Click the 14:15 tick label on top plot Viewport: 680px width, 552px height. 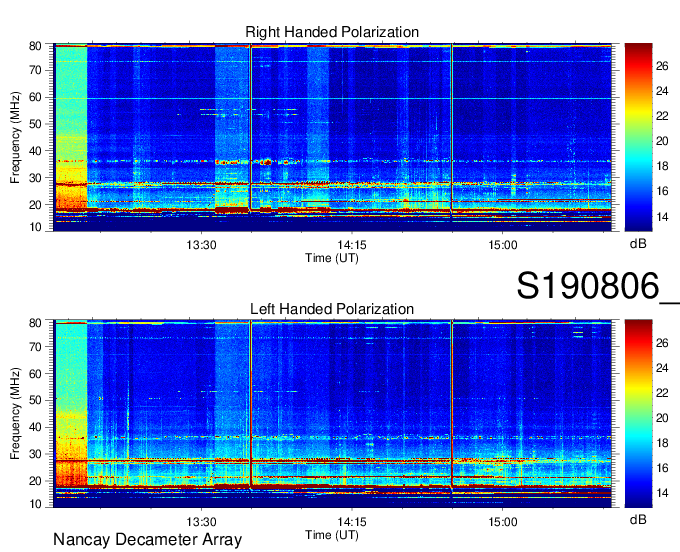352,245
